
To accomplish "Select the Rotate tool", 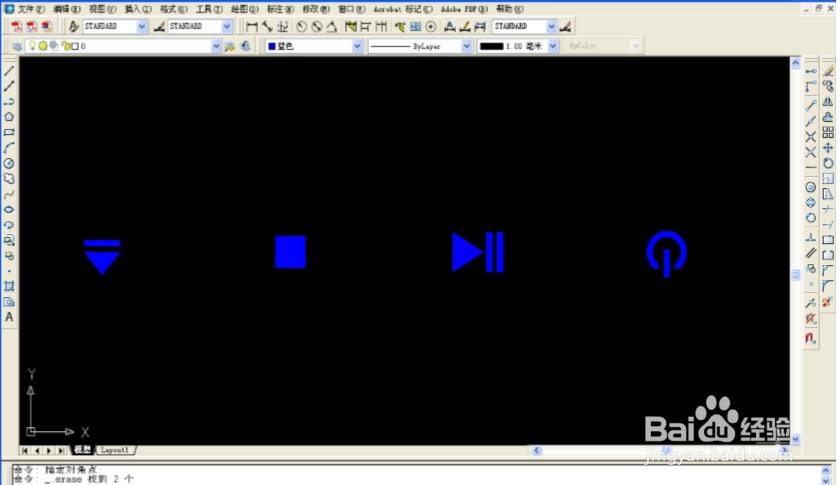I will [x=828, y=163].
